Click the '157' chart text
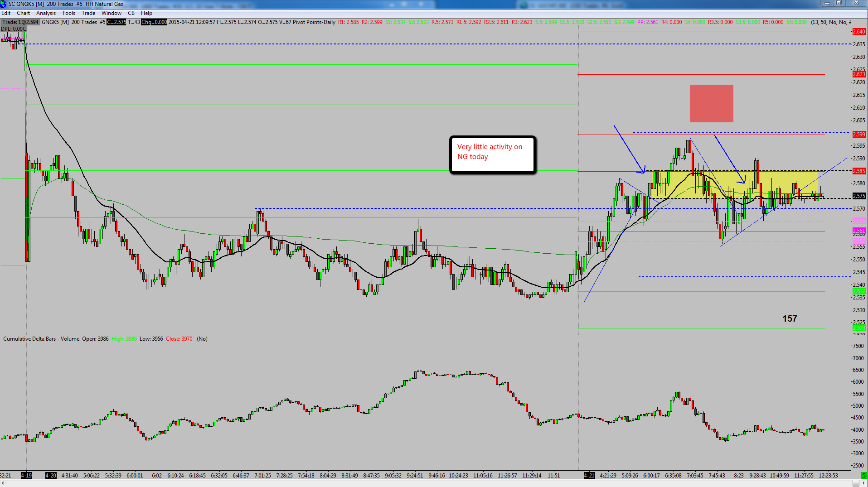 pyautogui.click(x=790, y=319)
